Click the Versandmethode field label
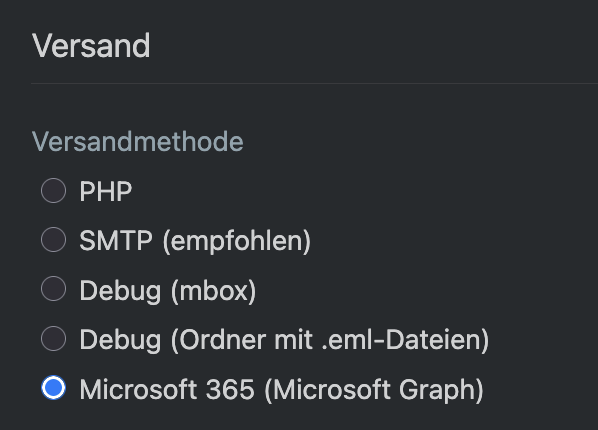598x430 pixels. point(138,142)
